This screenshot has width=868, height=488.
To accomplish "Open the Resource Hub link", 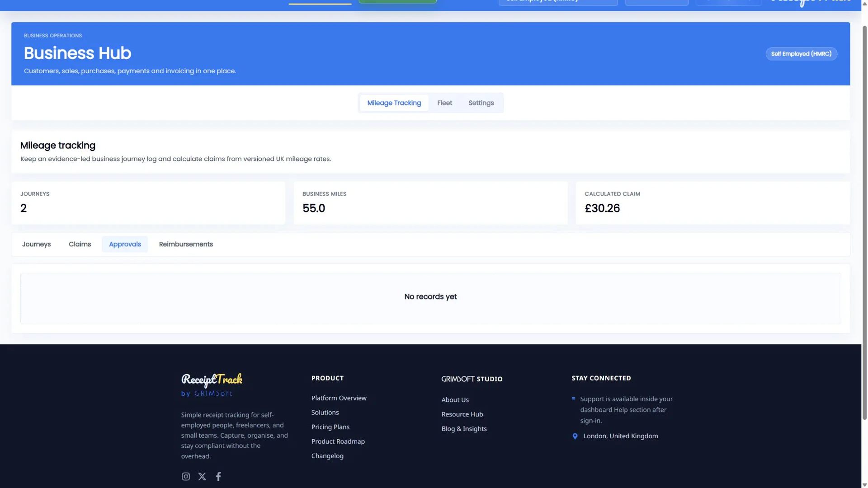I will point(462,414).
